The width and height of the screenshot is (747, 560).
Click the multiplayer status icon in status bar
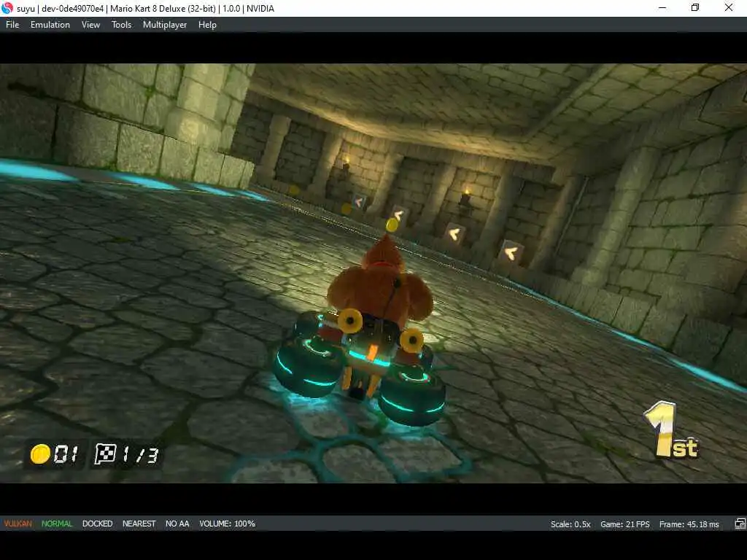coord(740,524)
